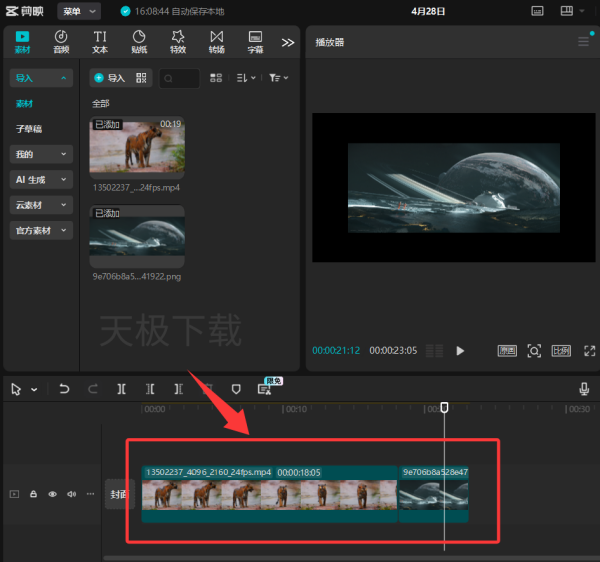
Task: Open the 文本 text tab
Action: [x=100, y=42]
